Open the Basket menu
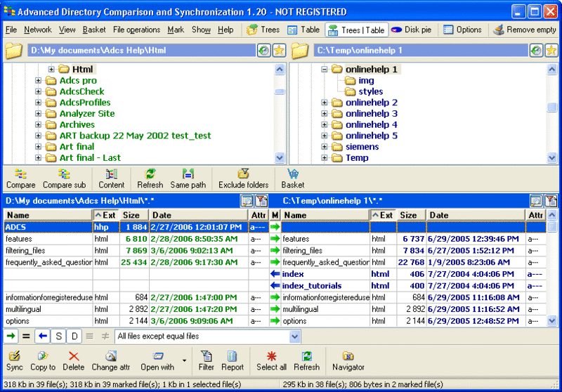The image size is (562, 392). (94, 30)
